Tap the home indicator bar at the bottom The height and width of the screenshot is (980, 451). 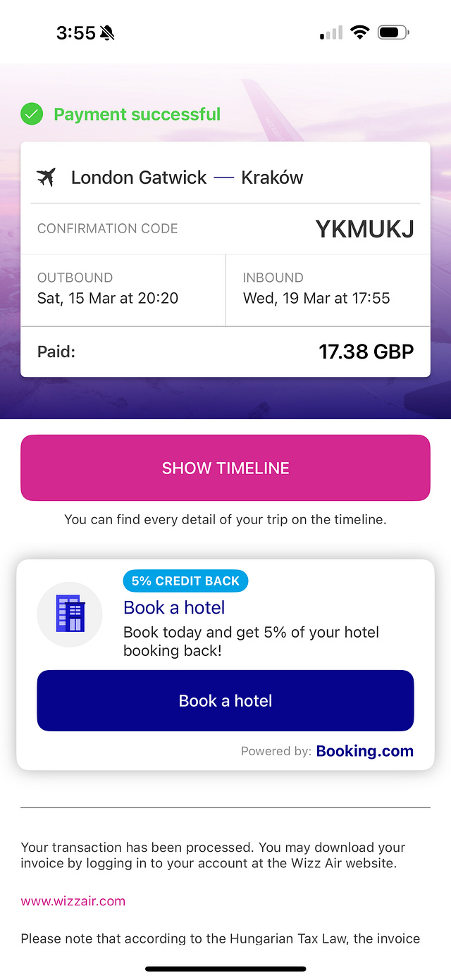(x=225, y=969)
